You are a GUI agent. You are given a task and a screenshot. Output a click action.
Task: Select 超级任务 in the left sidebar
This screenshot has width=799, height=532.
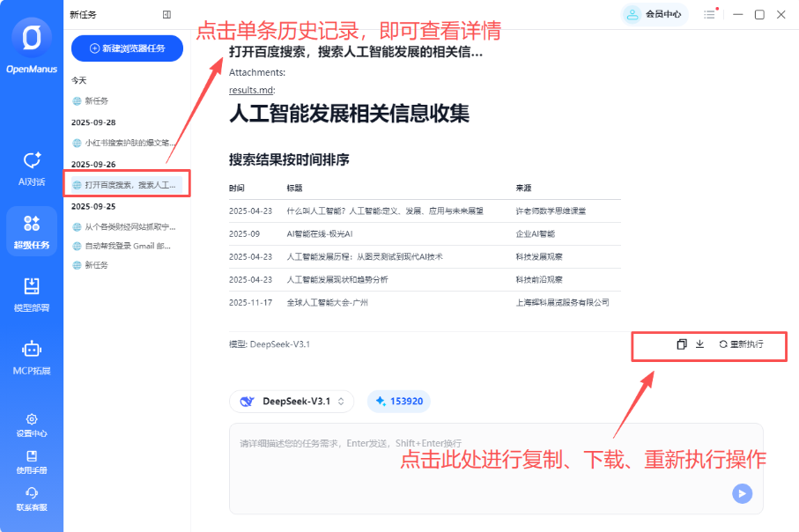coord(32,231)
